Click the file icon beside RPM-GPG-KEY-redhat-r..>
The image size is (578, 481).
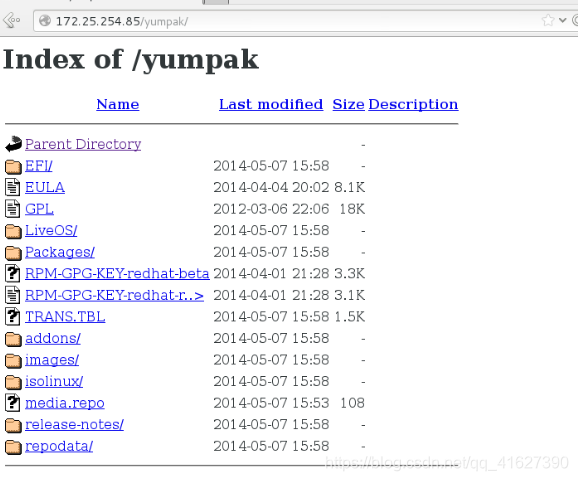[x=13, y=295]
